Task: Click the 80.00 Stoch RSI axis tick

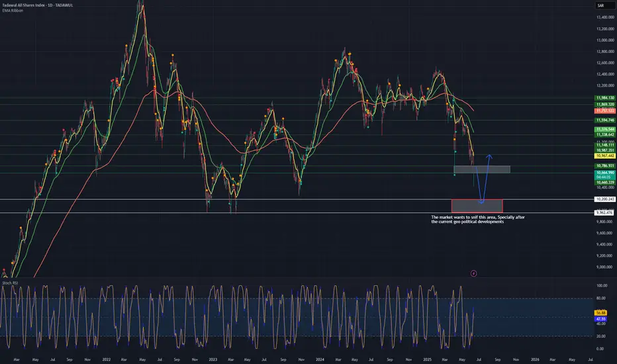Action: click(x=601, y=298)
